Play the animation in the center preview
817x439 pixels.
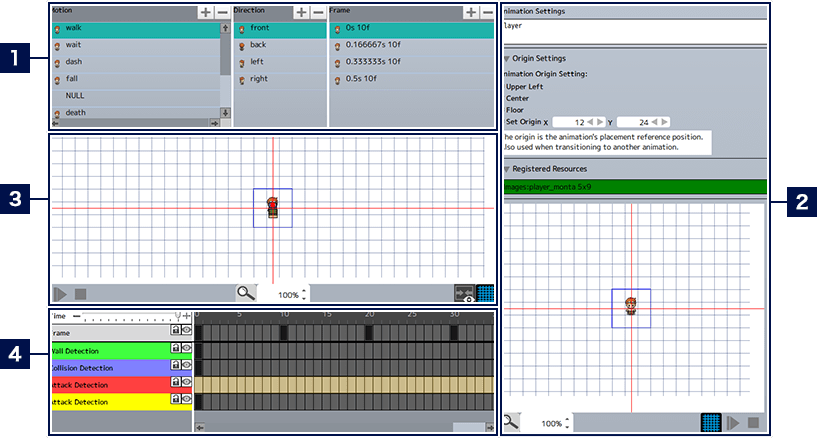[60, 295]
